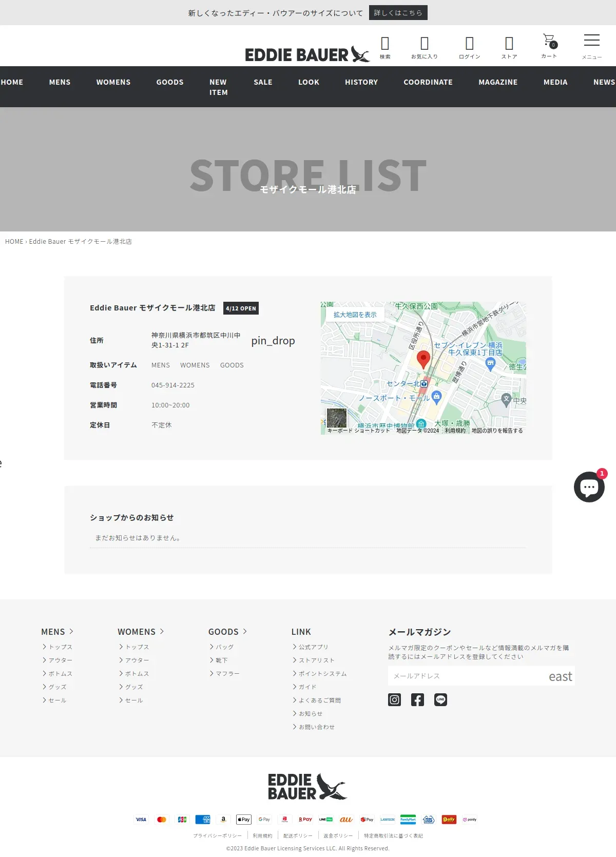Image resolution: width=616 pixels, height=857 pixels.
Task: Select MENS in navigation bar
Action: coord(60,82)
